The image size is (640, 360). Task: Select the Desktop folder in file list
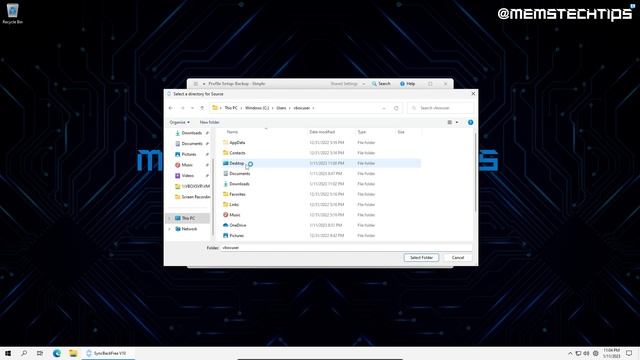(x=237, y=163)
